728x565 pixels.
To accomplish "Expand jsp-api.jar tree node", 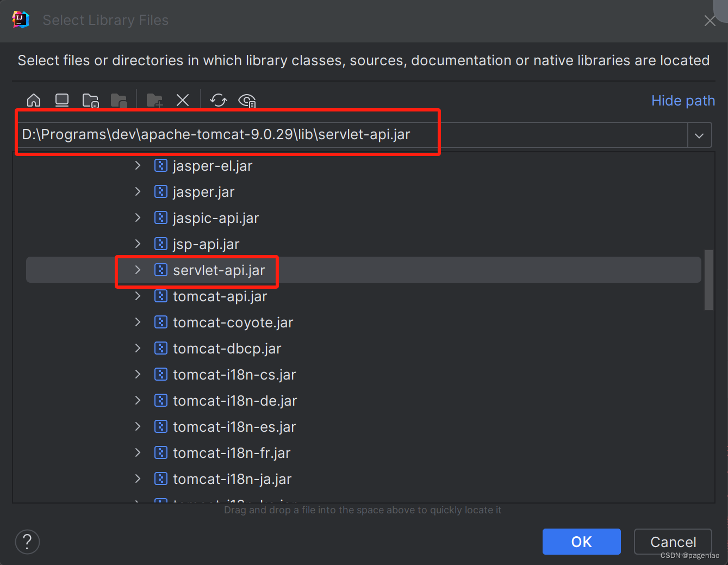I will [x=138, y=244].
